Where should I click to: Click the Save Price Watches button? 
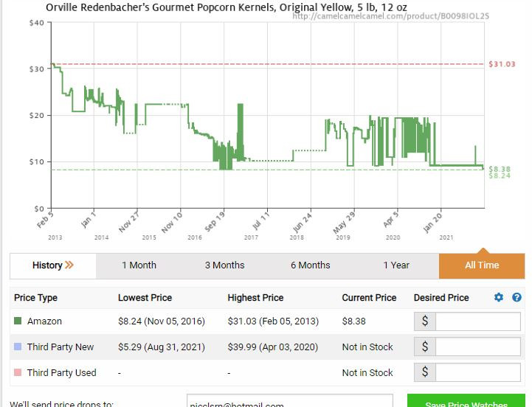coord(466,402)
